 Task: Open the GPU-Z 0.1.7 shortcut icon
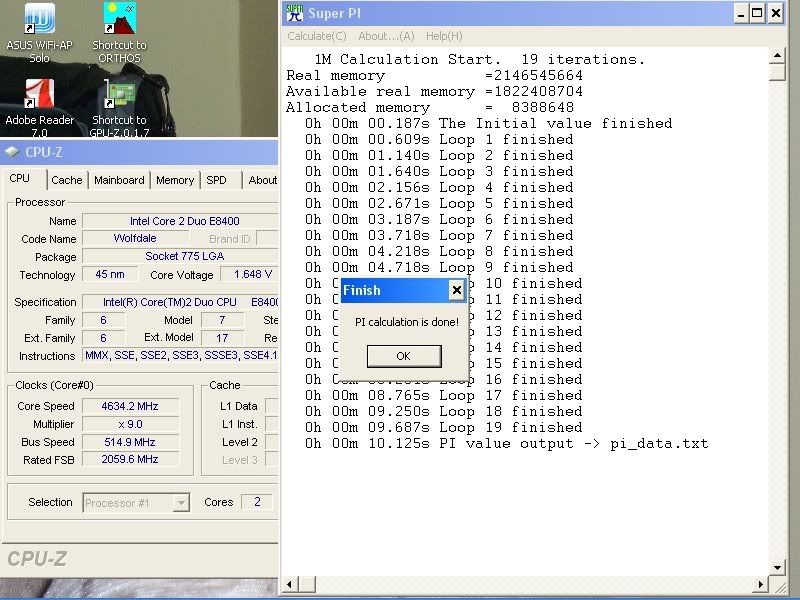[119, 108]
